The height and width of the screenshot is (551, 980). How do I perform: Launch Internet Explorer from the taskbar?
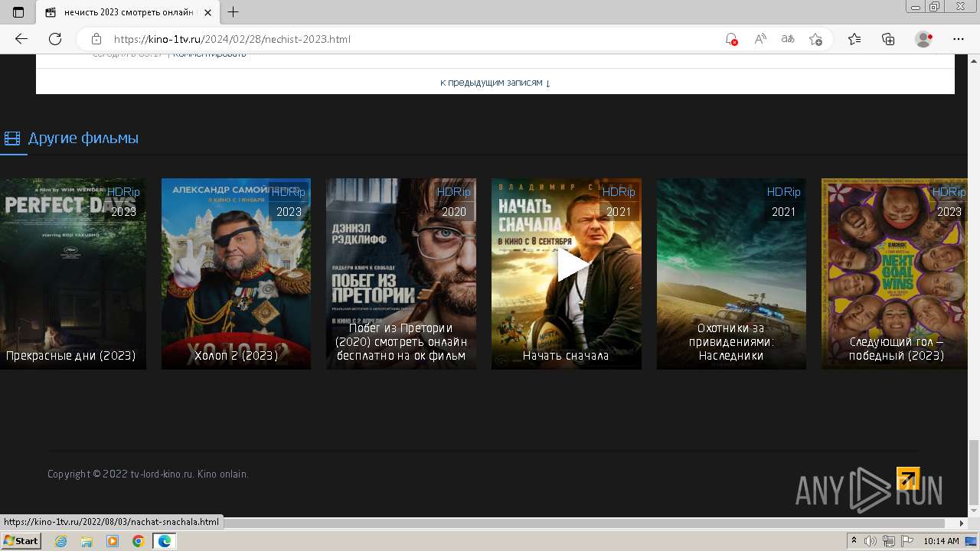pos(60,541)
